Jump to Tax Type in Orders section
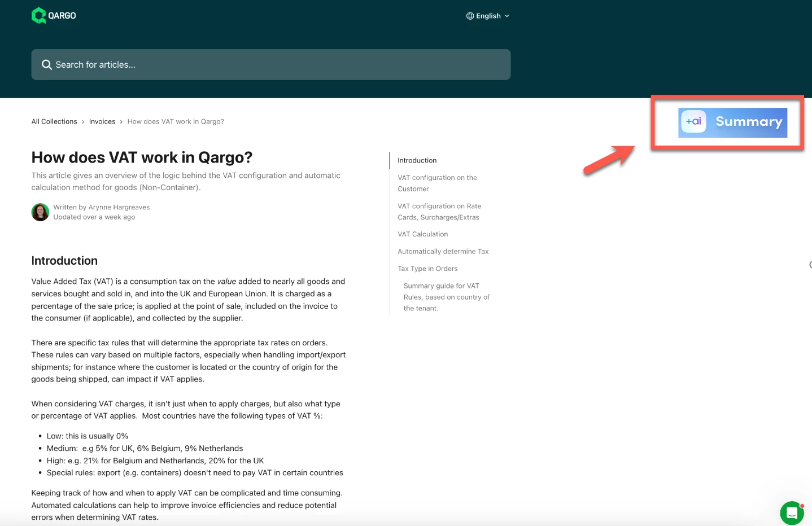This screenshot has height=526, width=812. click(427, 269)
